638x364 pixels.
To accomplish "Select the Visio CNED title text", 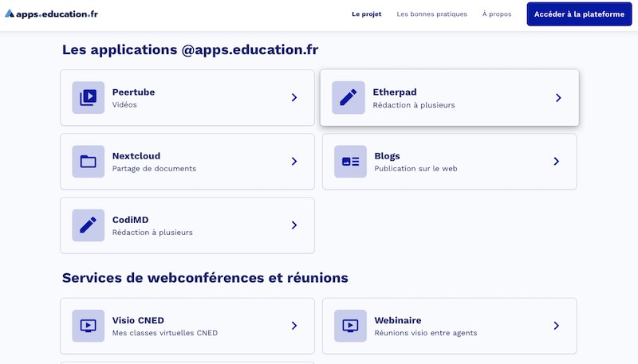I will (138, 320).
